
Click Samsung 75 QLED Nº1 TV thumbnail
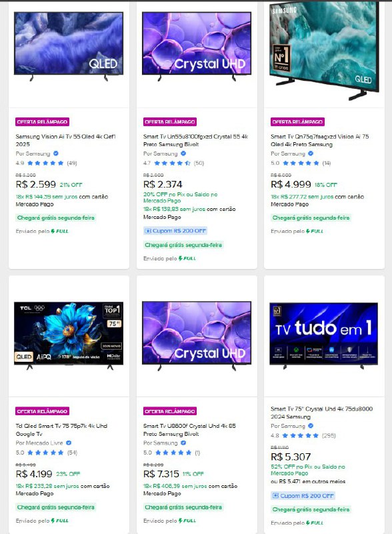pos(324,51)
